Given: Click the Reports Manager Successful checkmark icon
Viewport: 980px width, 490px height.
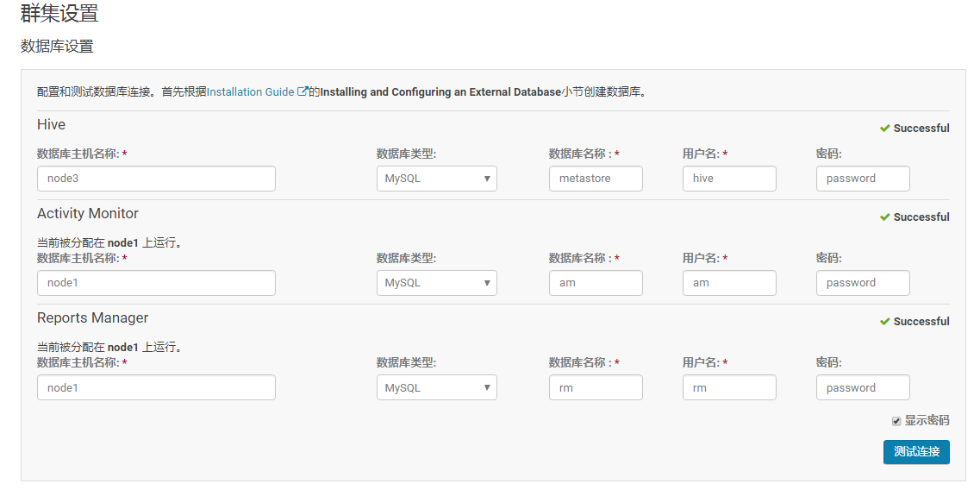Looking at the screenshot, I should (884, 321).
